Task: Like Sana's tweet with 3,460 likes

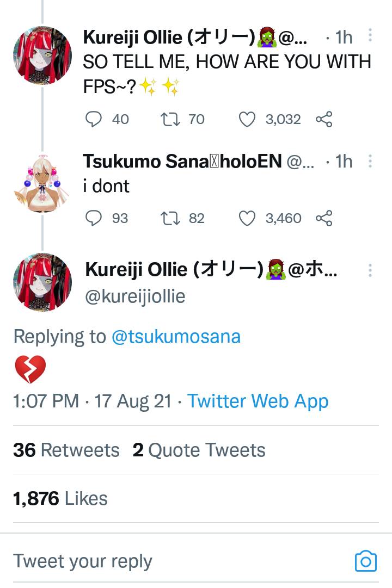Action: click(247, 218)
